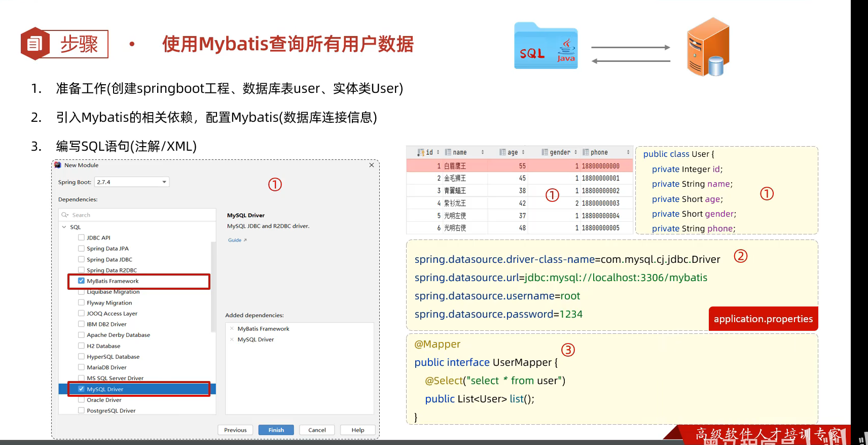Click the orange database server icon
Image resolution: width=868 pixels, height=445 pixels.
click(708, 47)
